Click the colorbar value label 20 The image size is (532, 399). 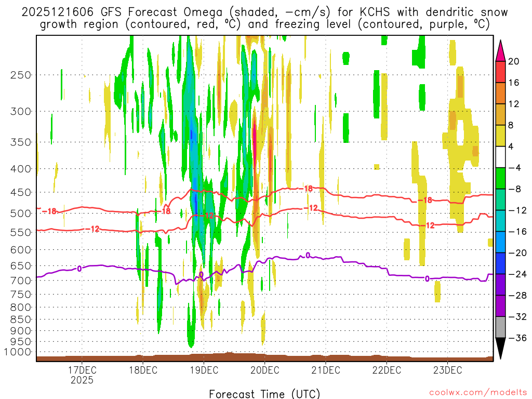click(x=514, y=61)
